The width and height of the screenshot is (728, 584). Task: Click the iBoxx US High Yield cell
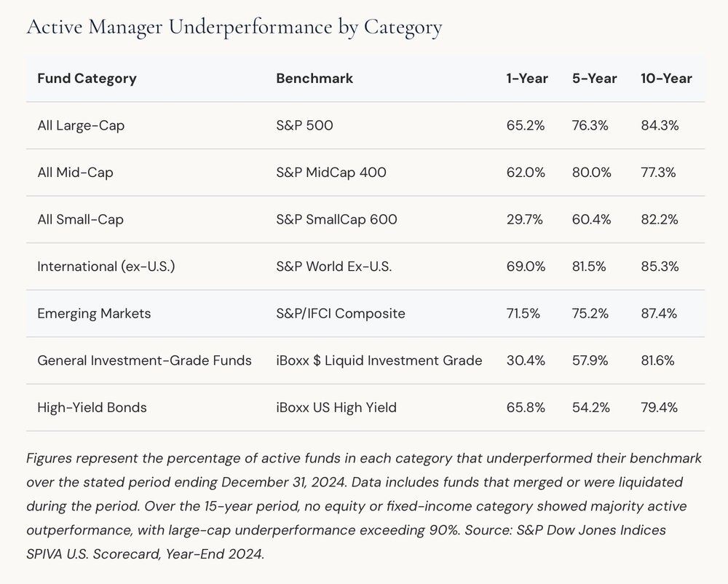click(336, 407)
